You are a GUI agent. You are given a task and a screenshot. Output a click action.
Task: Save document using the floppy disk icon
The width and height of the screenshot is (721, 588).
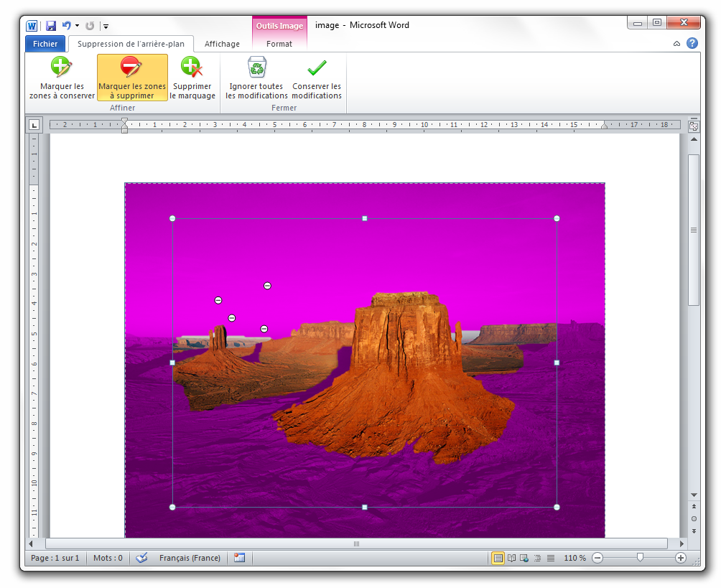click(x=51, y=26)
